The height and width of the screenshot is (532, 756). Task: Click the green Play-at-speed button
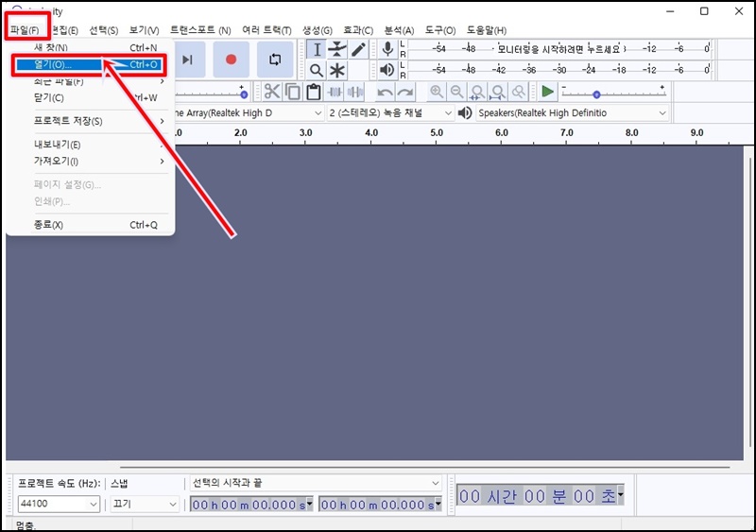tap(547, 92)
